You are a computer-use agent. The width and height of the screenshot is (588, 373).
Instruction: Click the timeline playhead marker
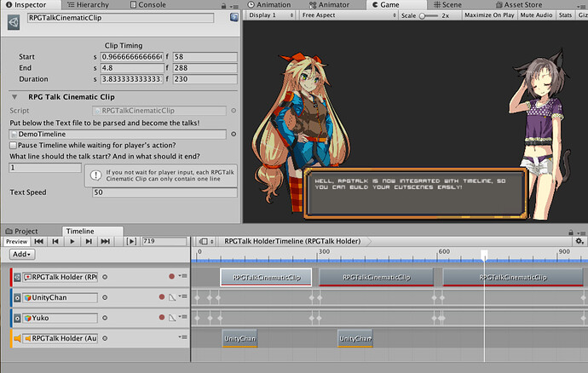click(x=484, y=254)
